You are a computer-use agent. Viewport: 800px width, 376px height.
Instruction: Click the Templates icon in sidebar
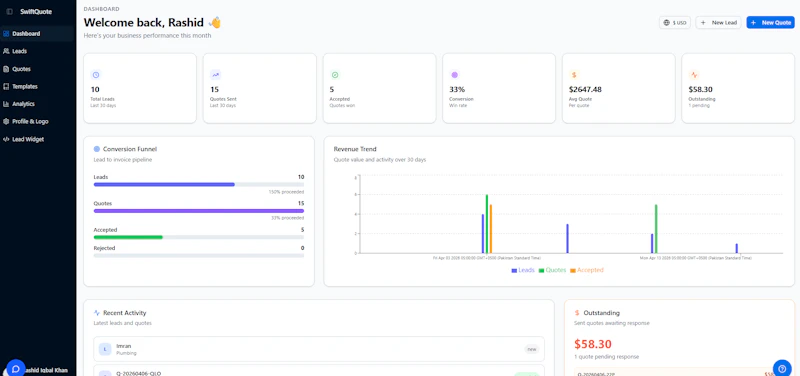[x=6, y=86]
